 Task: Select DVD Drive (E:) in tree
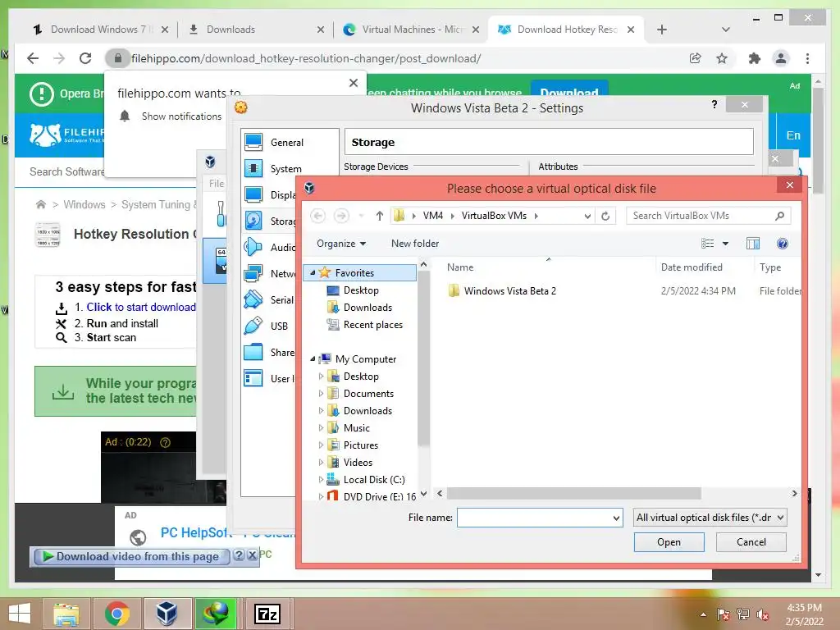click(x=379, y=496)
